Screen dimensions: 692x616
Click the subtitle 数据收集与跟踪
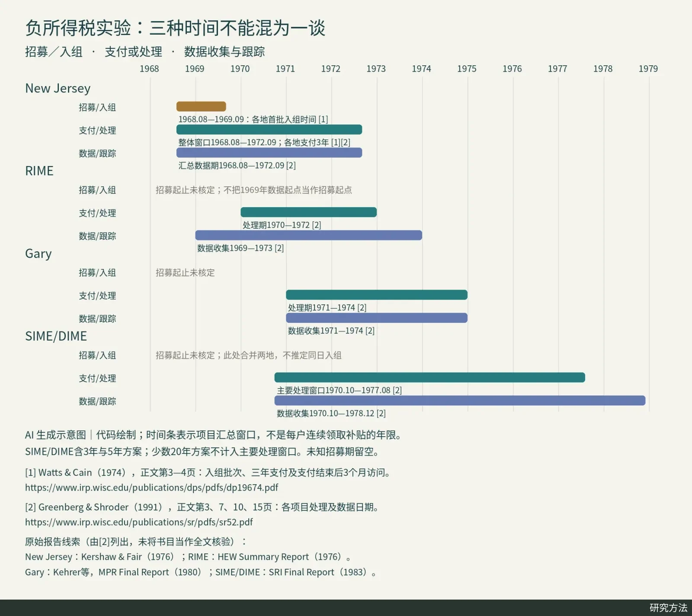(x=224, y=52)
